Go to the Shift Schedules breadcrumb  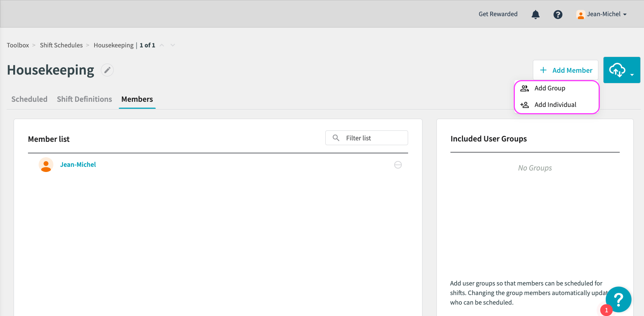(61, 45)
